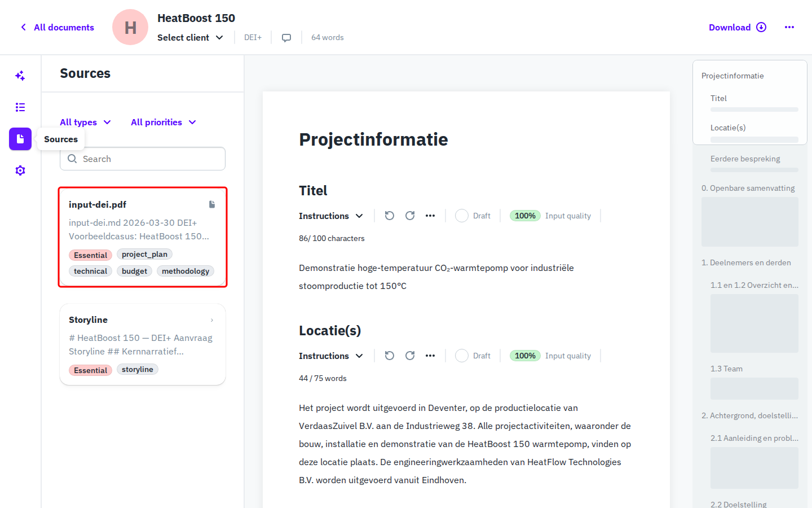Toggle the Draft status for the Titel section
Image resolution: width=812 pixels, height=508 pixels.
pos(462,216)
